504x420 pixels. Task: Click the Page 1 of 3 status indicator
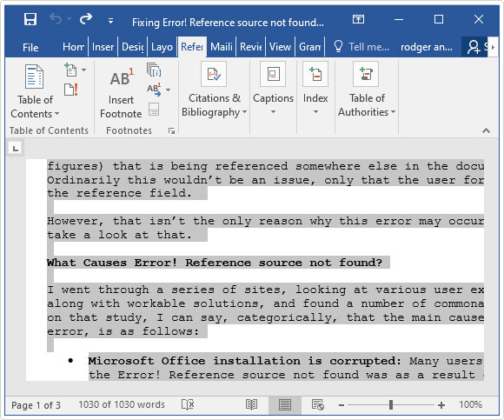(x=36, y=405)
